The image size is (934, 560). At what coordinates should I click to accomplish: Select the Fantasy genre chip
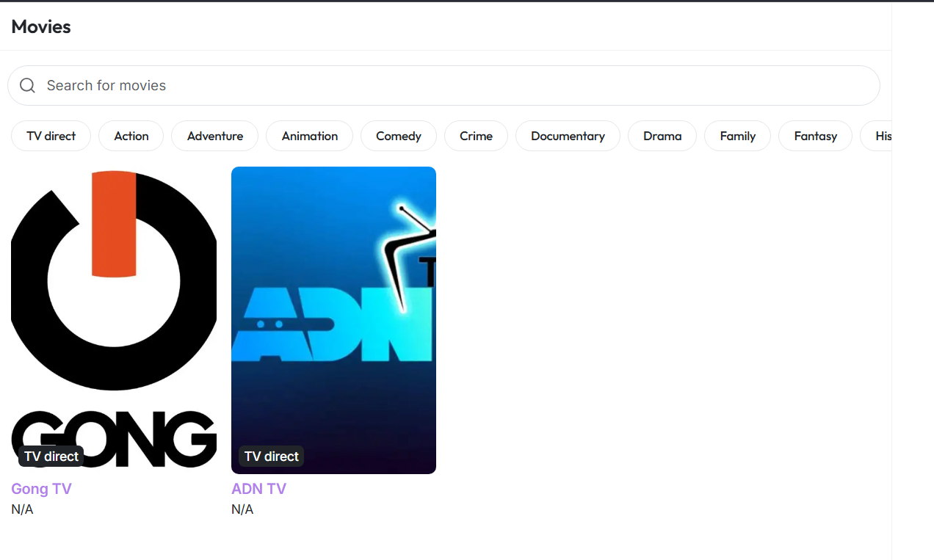click(815, 136)
